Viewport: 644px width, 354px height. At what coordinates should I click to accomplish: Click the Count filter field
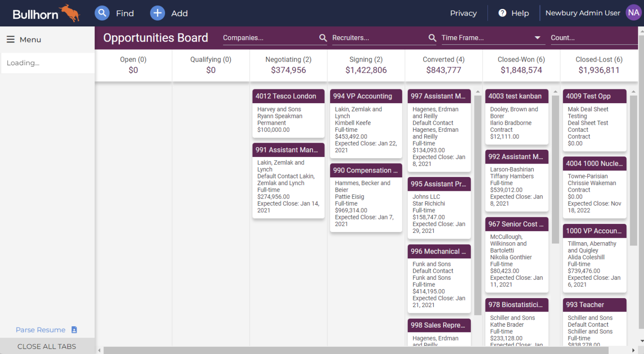pyautogui.click(x=594, y=38)
